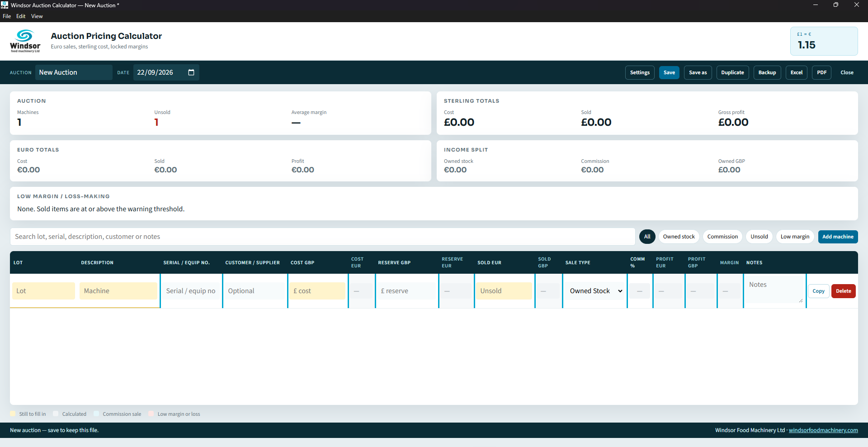Click the Lot input field
The height and width of the screenshot is (447, 868).
43,291
